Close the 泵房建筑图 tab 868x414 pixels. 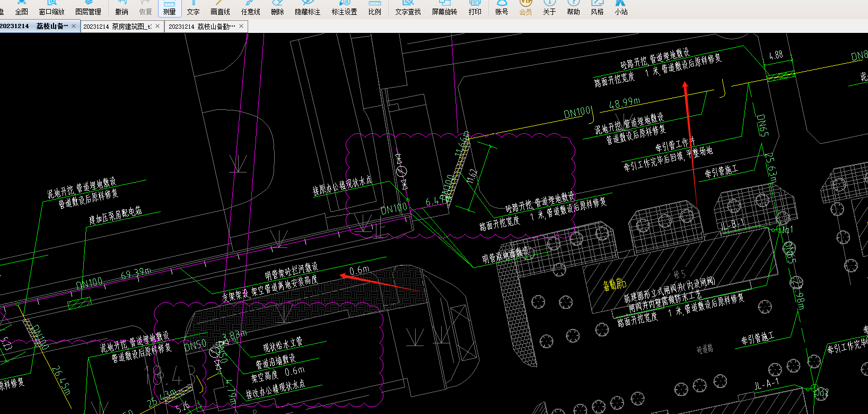(157, 26)
